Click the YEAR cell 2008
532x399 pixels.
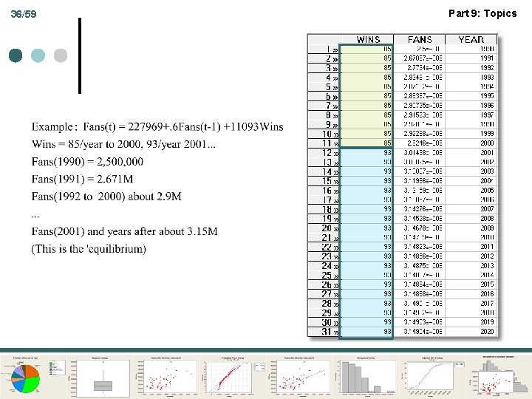pos(471,219)
